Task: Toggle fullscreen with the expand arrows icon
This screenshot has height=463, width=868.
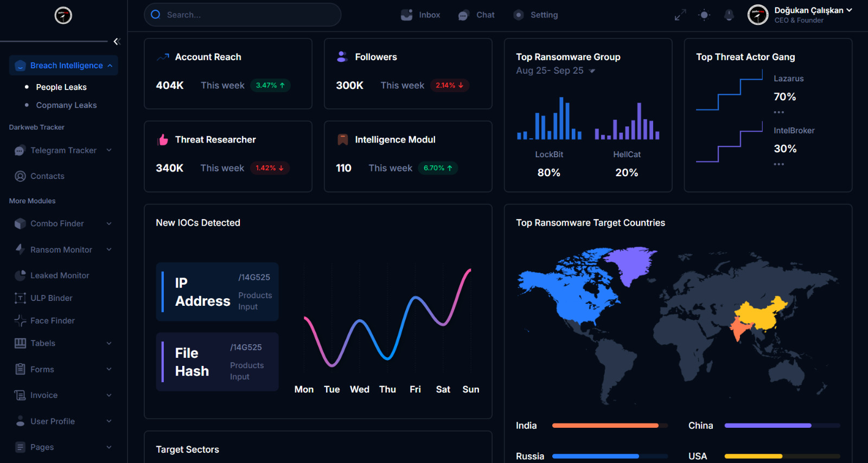Action: tap(680, 15)
